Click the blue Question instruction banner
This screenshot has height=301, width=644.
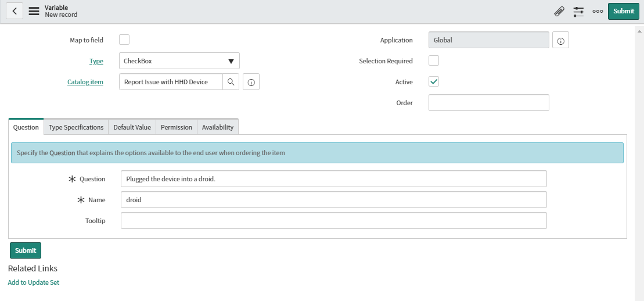tap(317, 153)
